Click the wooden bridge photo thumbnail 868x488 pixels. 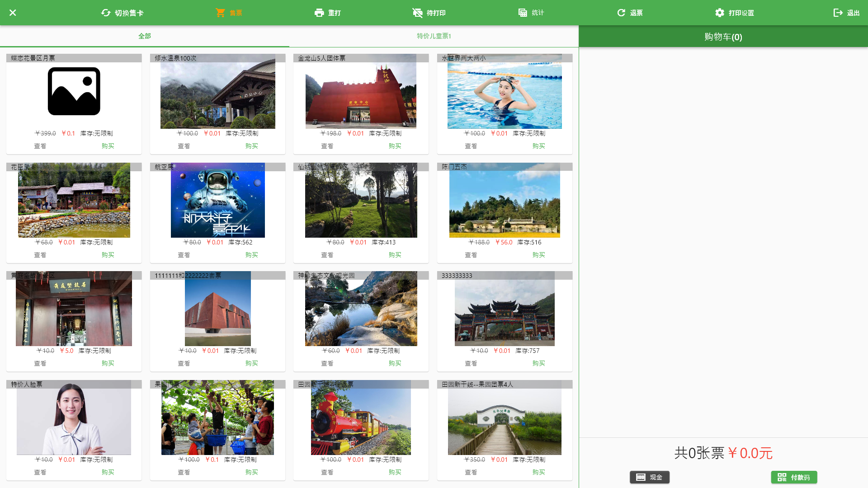505,418
